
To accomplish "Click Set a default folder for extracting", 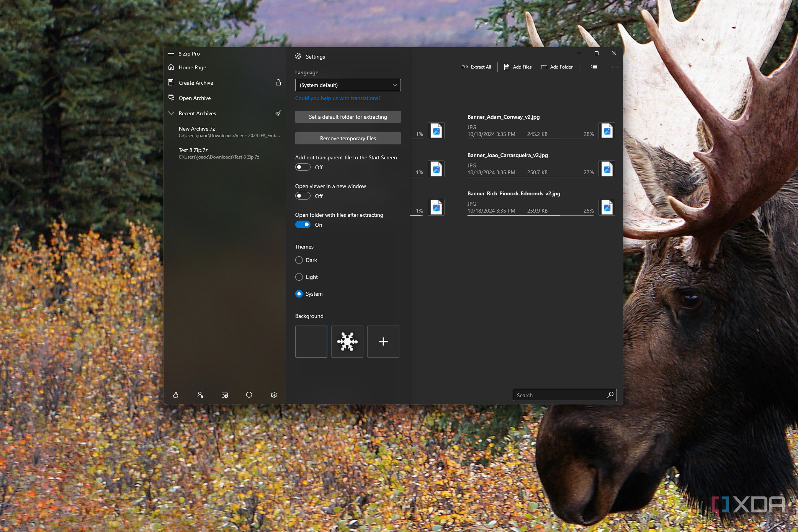I will (348, 117).
